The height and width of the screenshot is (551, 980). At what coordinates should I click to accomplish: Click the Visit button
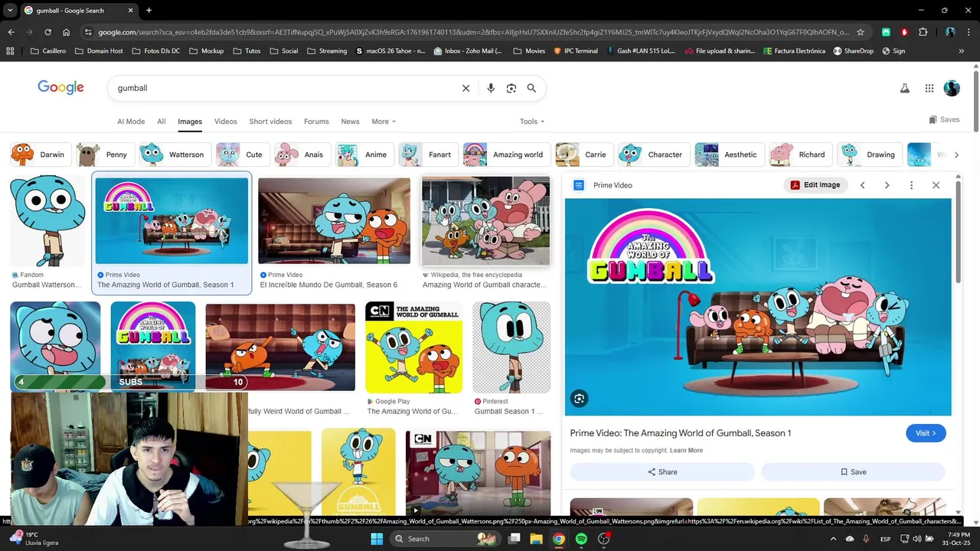[926, 433]
